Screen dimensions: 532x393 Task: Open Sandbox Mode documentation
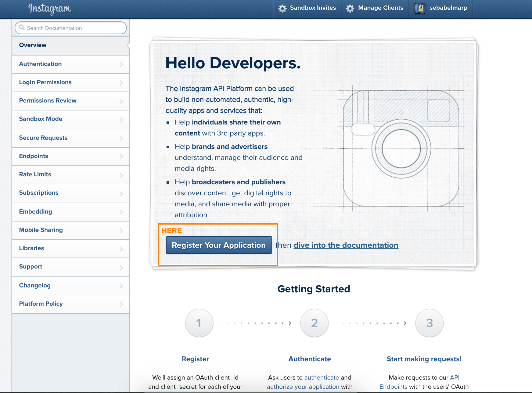tap(71, 119)
